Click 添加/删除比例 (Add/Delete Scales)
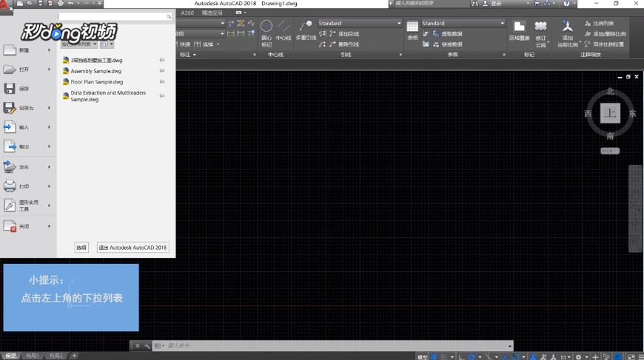 pyautogui.click(x=605, y=33)
